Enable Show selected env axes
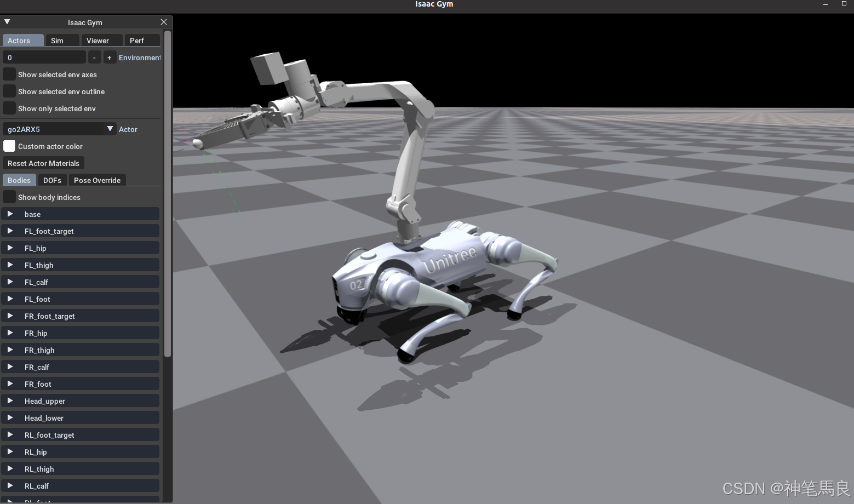 point(9,75)
